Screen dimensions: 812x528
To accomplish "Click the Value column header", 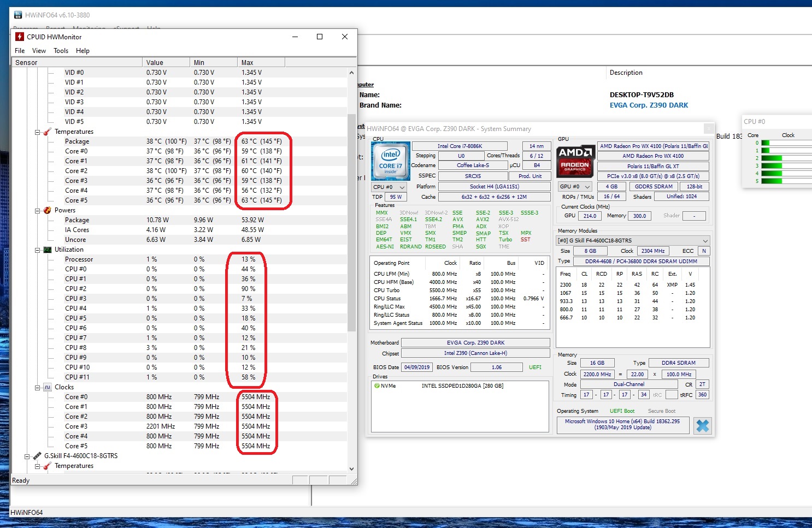I will coord(166,62).
